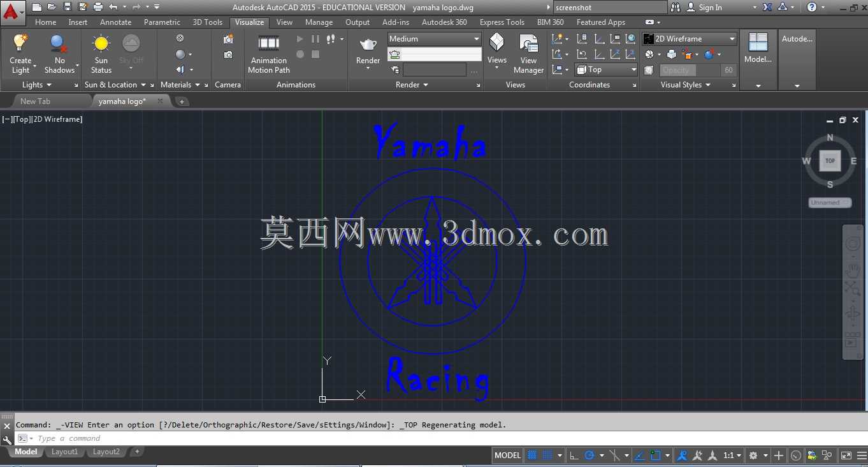868x467 pixels.
Task: Expand the Visual Styles panel title
Action: coord(686,85)
